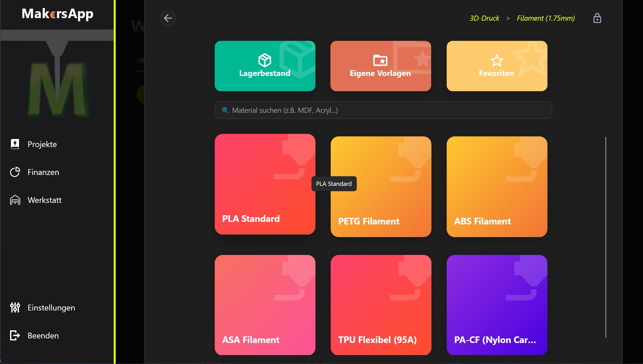Screen dimensions: 643x364
Task: Click the material list scrollbar
Action: click(x=606, y=237)
